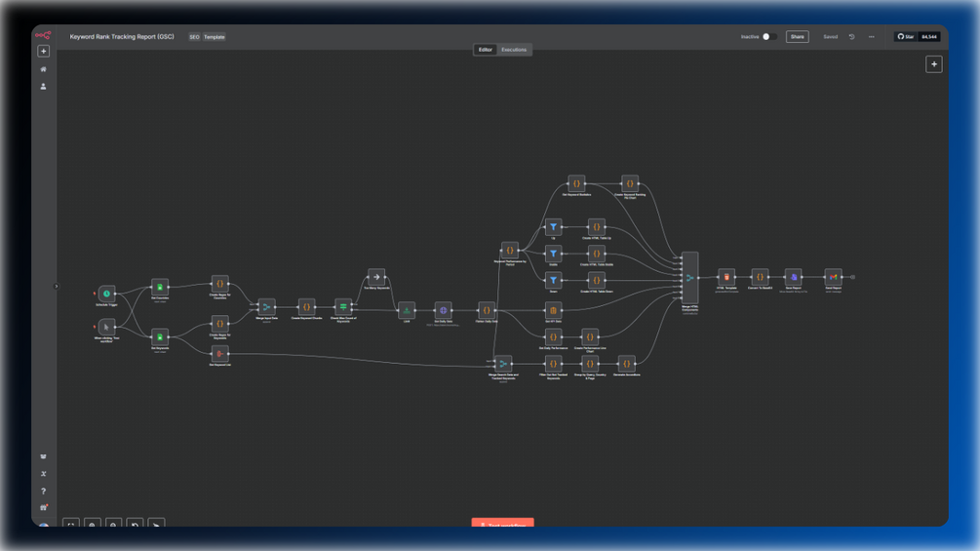This screenshot has width=980, height=551.
Task: Select the Get Keyword Statistics code node
Action: pos(576,183)
